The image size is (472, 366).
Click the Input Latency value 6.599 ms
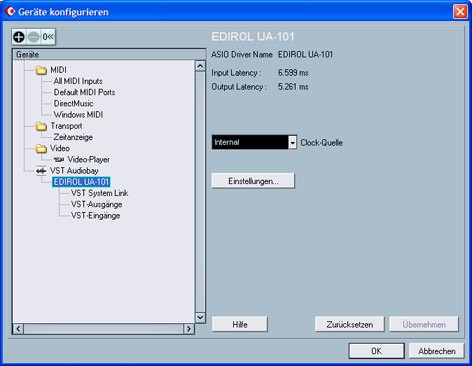tap(293, 73)
